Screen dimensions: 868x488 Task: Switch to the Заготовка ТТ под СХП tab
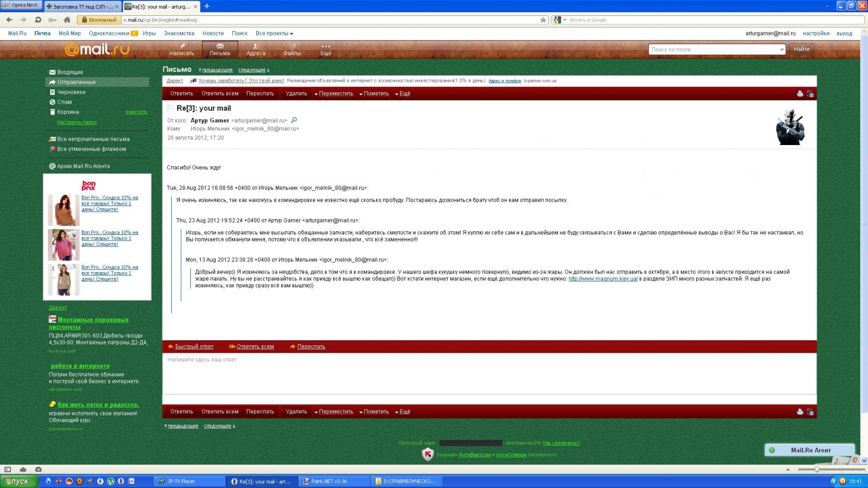click(x=82, y=7)
